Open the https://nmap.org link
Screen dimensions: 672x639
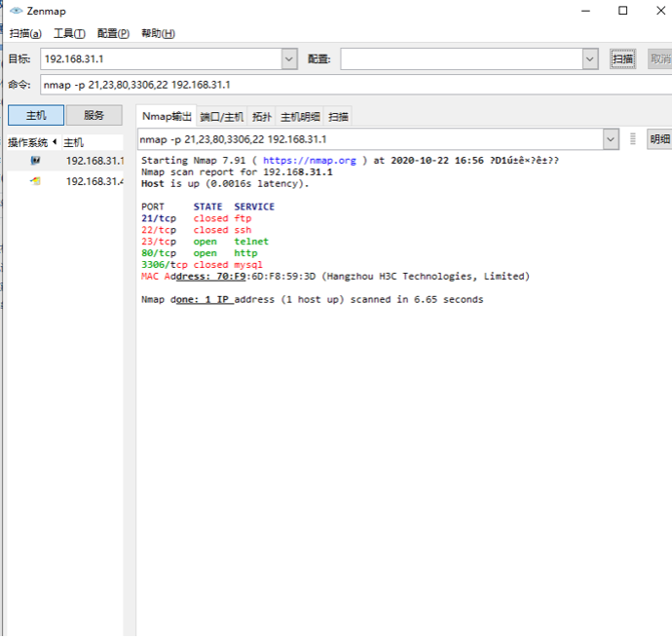pyautogui.click(x=310, y=161)
